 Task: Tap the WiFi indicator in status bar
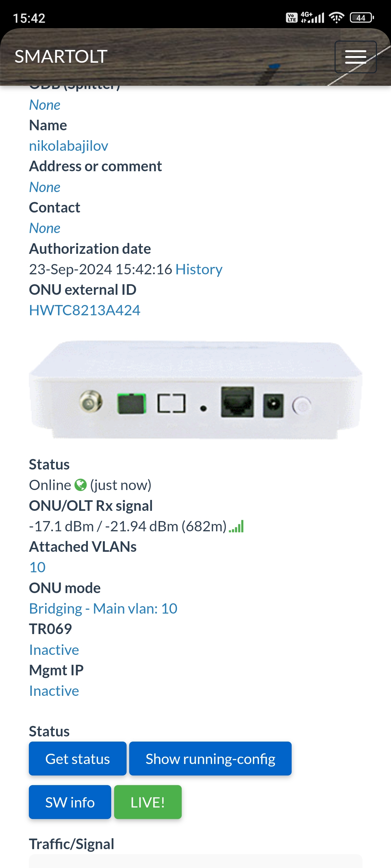[336, 18]
